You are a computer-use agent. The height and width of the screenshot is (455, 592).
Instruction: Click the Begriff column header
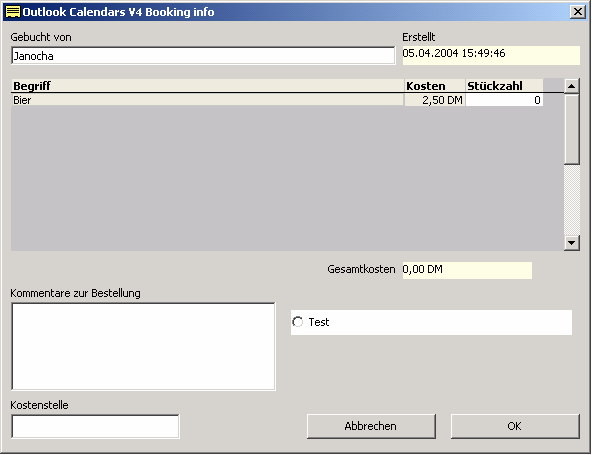[207, 86]
